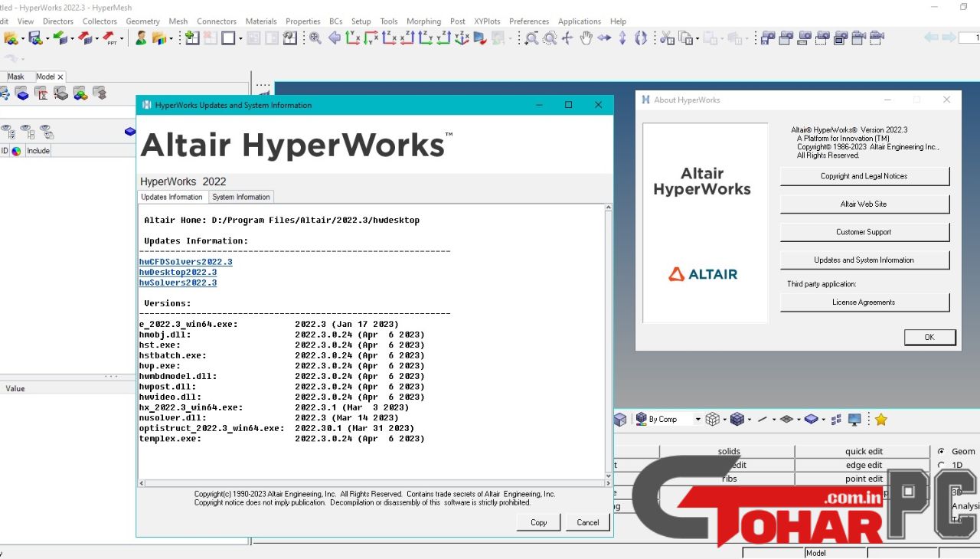Viewport: 980px width, 559px height.
Task: Click the color wheel column header icon
Action: [16, 151]
